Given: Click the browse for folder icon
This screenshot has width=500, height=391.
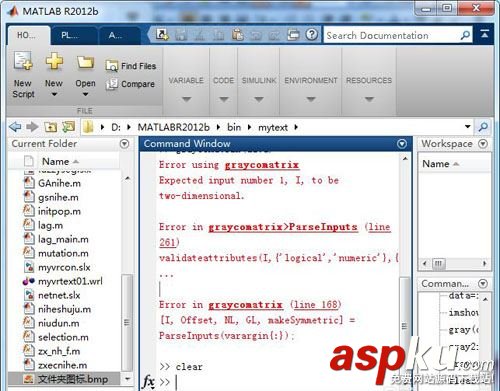Looking at the screenshot, I should pyautogui.click(x=68, y=126).
